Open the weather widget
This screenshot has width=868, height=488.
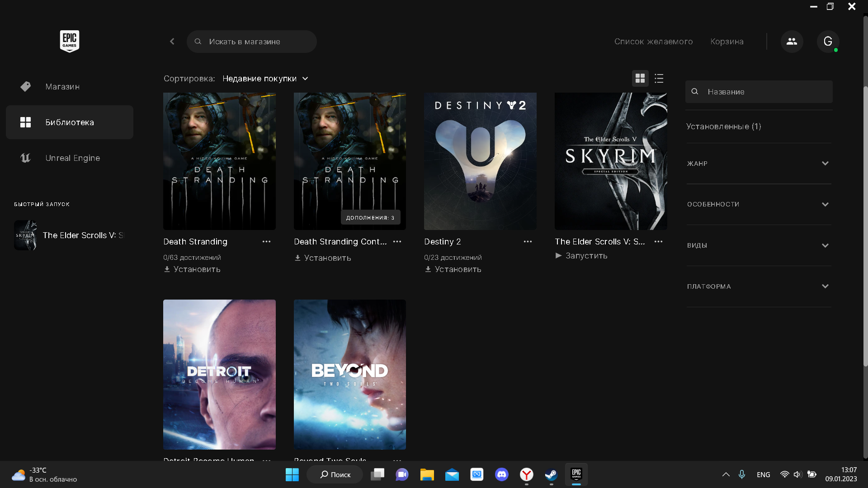(44, 474)
